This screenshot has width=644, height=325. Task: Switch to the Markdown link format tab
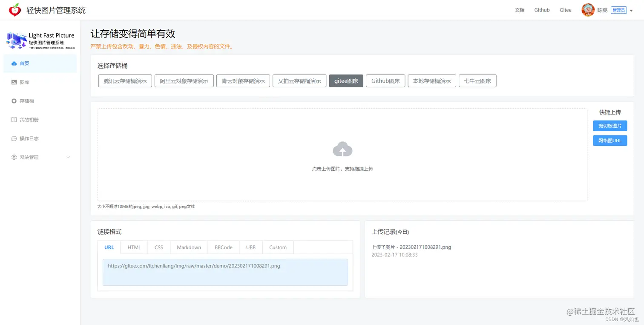pos(189,247)
